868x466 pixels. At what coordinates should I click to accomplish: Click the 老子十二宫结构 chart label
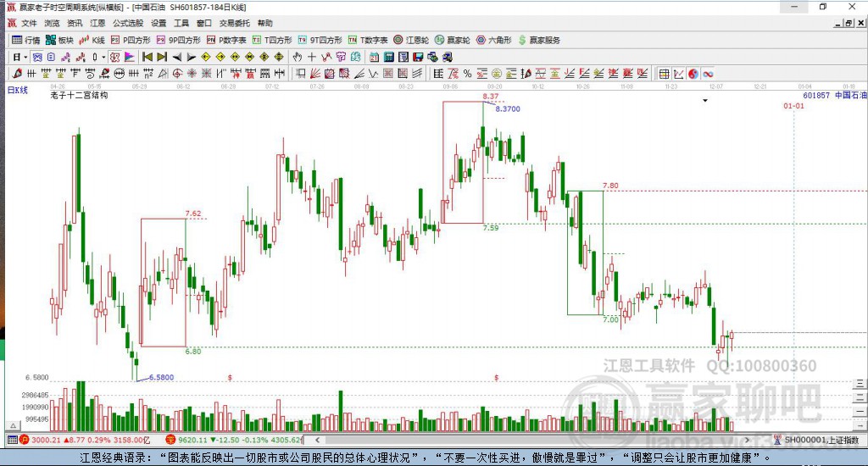[79, 95]
